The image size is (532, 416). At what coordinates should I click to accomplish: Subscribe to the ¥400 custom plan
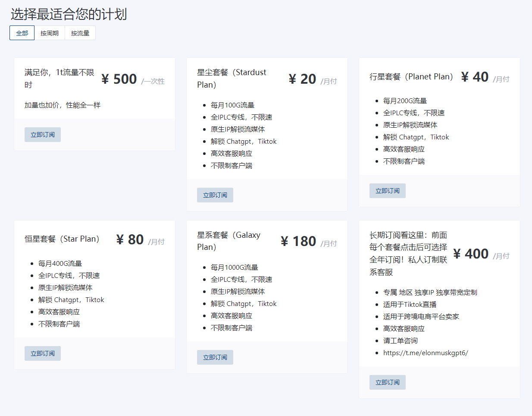(x=388, y=382)
